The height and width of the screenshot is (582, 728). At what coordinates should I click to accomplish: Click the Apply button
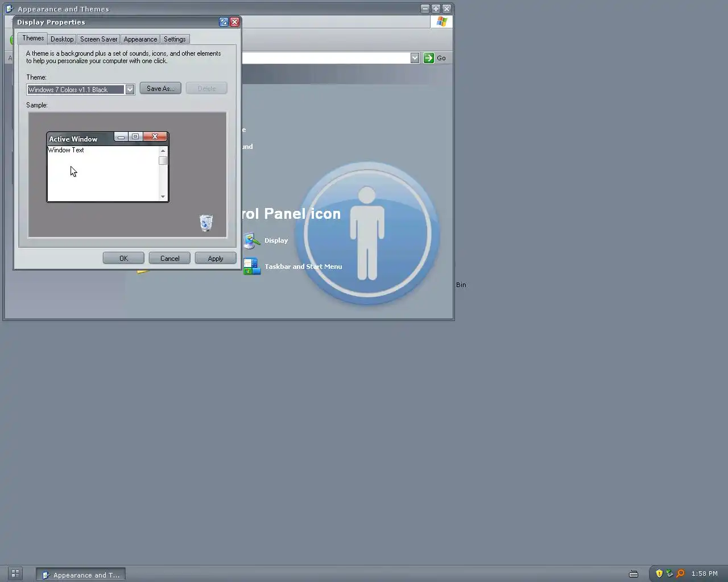[216, 258]
